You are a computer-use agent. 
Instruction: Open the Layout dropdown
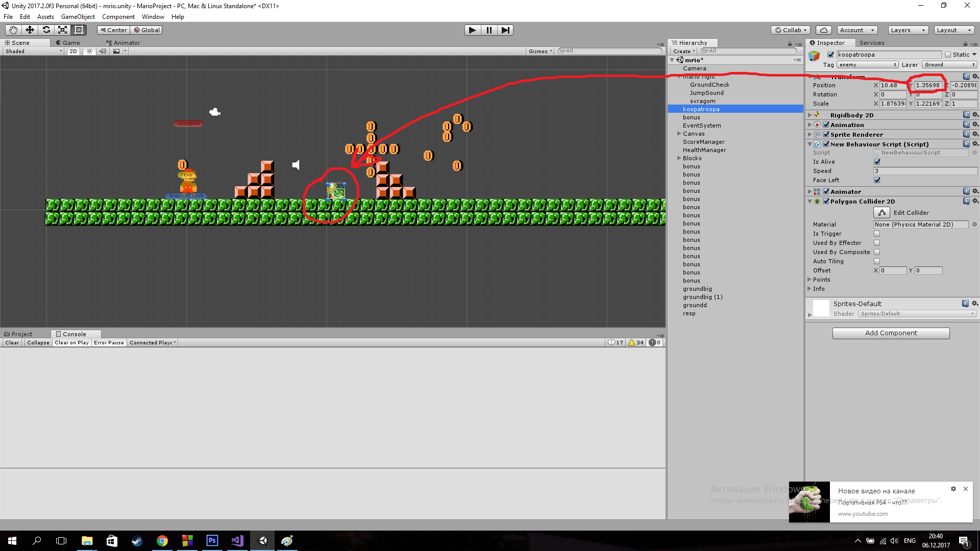(954, 30)
